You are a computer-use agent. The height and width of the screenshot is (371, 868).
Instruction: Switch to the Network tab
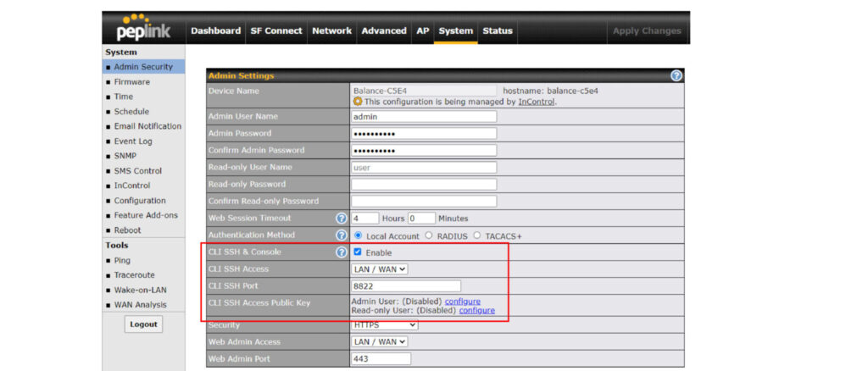pyautogui.click(x=331, y=31)
